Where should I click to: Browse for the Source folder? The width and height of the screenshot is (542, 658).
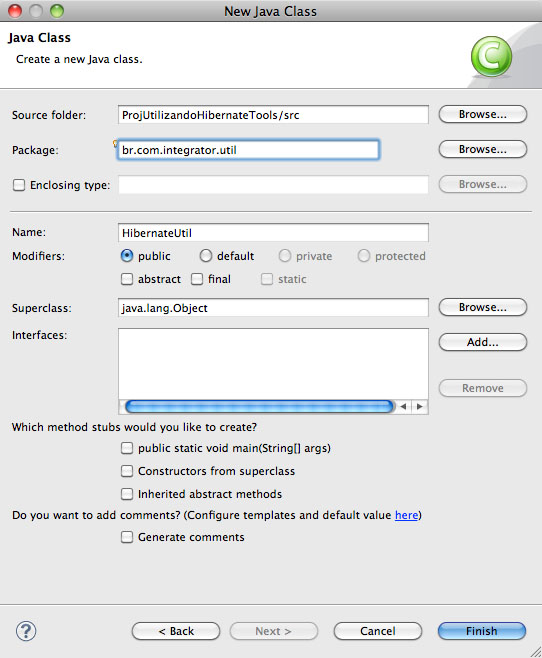tap(482, 114)
